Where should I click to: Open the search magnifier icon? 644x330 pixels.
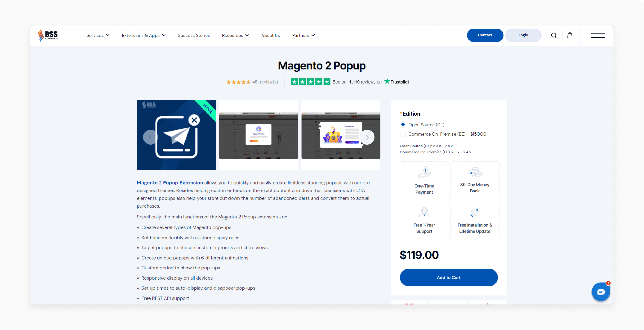pyautogui.click(x=554, y=35)
